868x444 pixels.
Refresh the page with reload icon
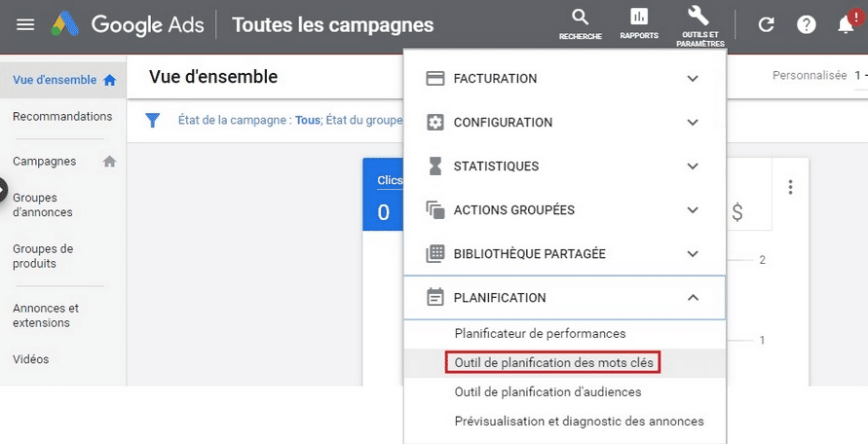pyautogui.click(x=766, y=24)
